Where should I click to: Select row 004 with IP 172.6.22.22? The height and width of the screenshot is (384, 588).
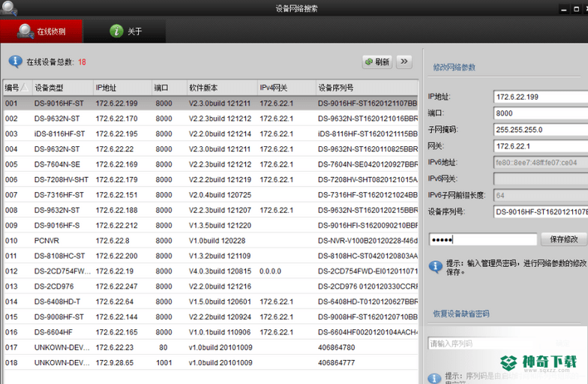pyautogui.click(x=211, y=148)
